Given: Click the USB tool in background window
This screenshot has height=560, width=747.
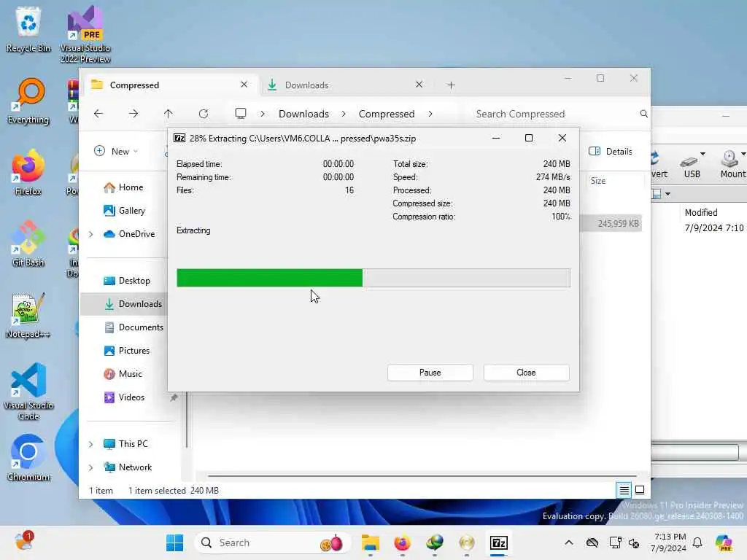Looking at the screenshot, I should tap(692, 164).
